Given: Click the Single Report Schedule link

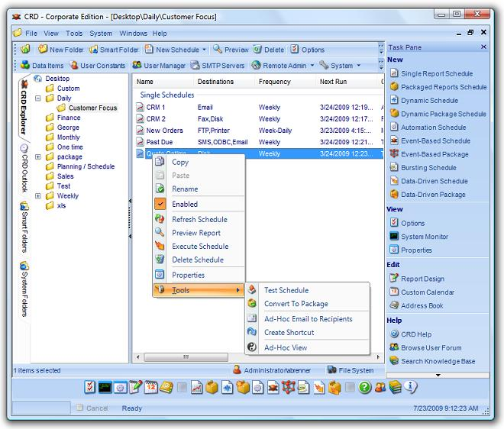Looking at the screenshot, I should pyautogui.click(x=437, y=73).
